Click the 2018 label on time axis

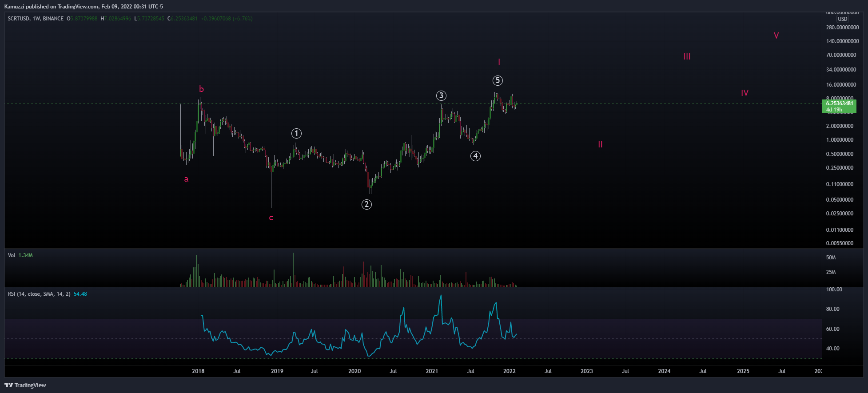point(198,371)
